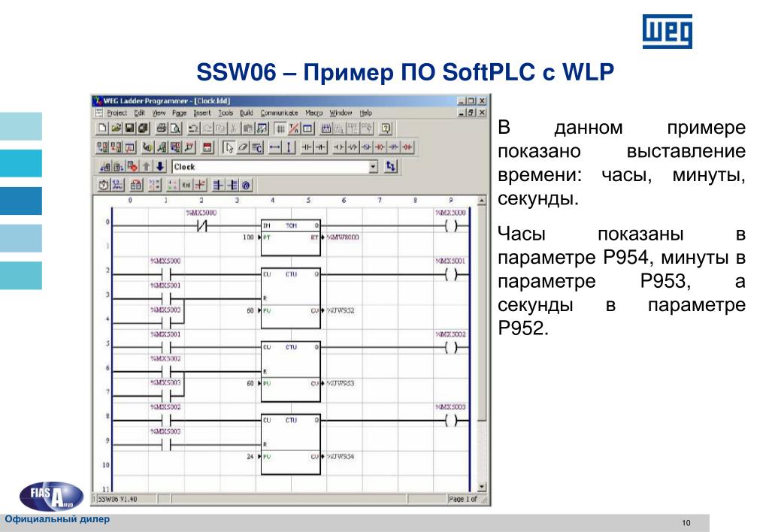Toggle the grid display button
Viewport: 769px width, 532px height.
[280, 128]
